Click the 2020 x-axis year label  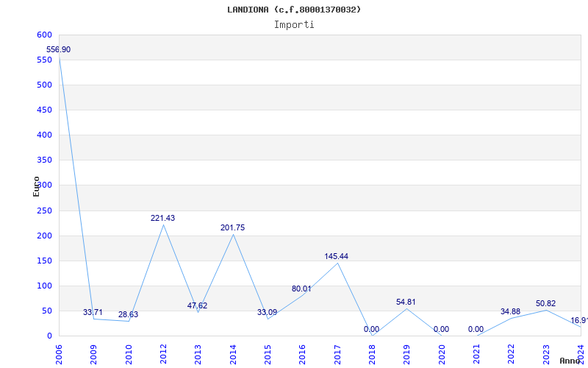pyautogui.click(x=442, y=355)
